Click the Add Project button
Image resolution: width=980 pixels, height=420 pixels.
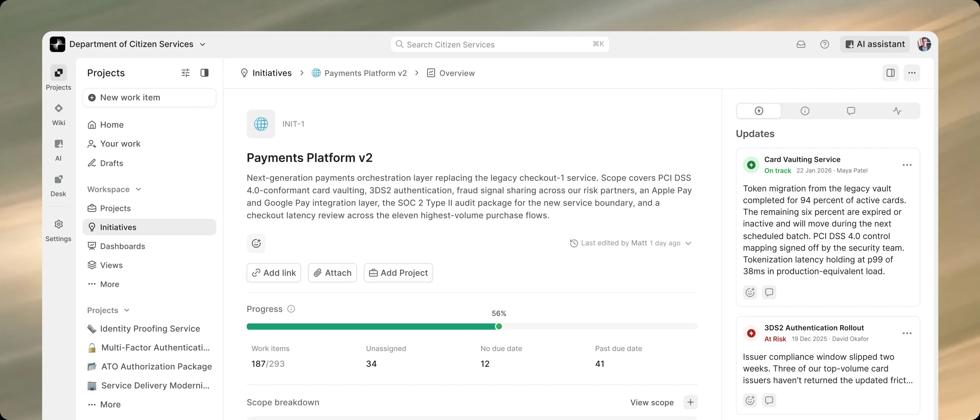[x=398, y=273]
